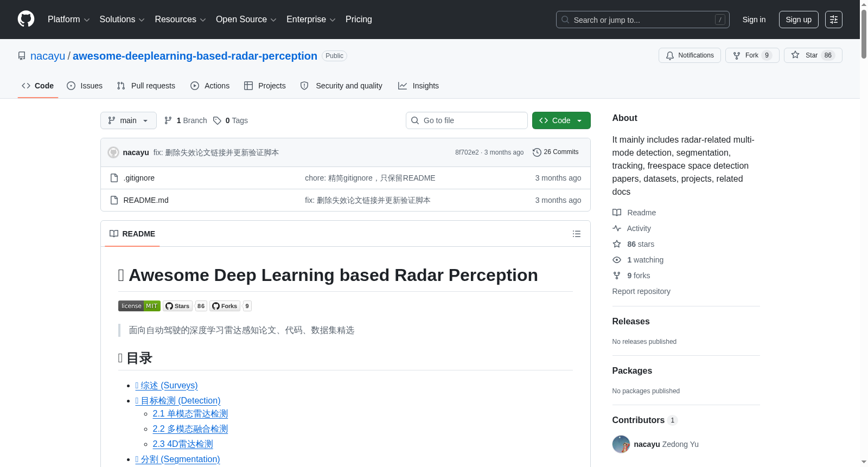
Task: Click the .gitignore file icon
Action: tap(114, 178)
